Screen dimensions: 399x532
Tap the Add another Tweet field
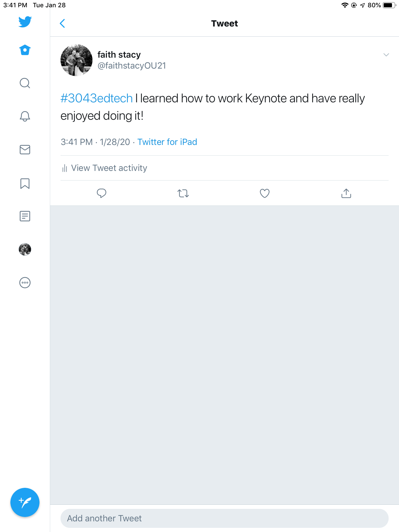pos(224,518)
